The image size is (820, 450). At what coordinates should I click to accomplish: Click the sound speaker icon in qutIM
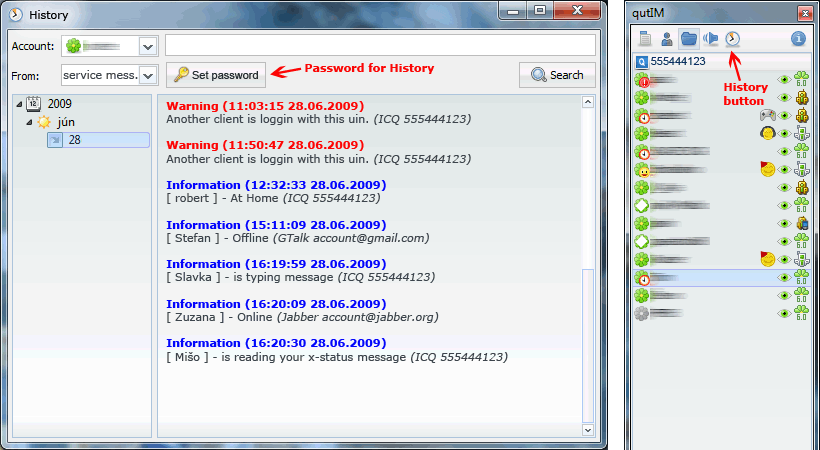click(711, 39)
